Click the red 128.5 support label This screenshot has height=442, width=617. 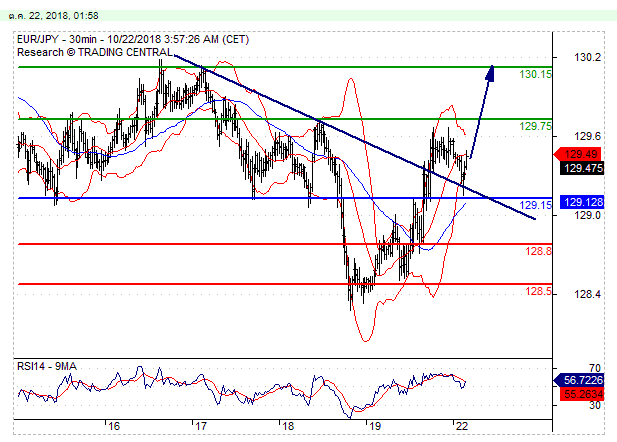click(x=538, y=291)
